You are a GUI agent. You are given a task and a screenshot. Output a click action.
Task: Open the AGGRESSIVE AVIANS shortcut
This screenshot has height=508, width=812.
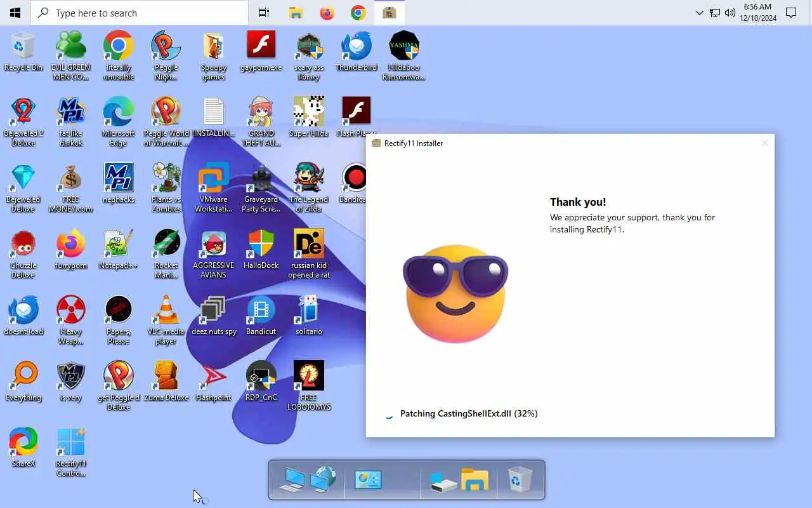pos(214,254)
